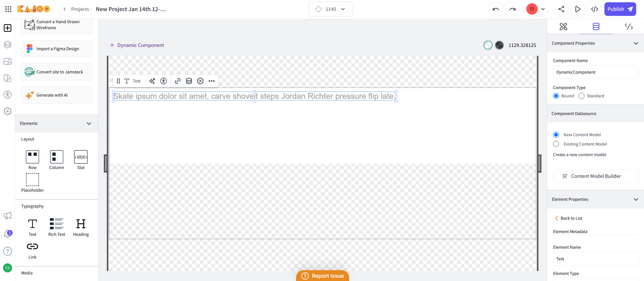The image size is (644, 281).
Task: Click the Layers icon in left sidebar
Action: (8, 45)
